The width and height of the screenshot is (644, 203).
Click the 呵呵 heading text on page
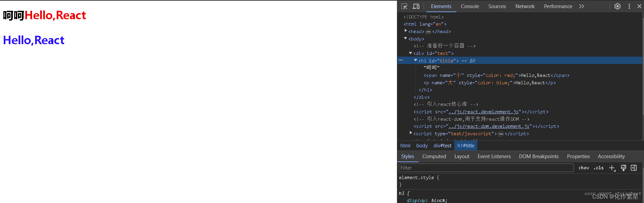pos(14,16)
